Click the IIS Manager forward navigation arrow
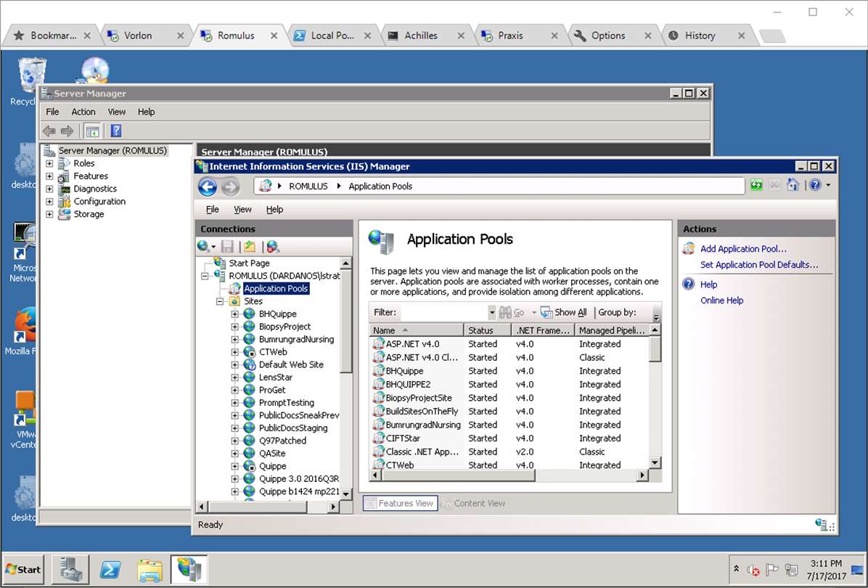Image resolution: width=868 pixels, height=588 pixels. [x=230, y=187]
